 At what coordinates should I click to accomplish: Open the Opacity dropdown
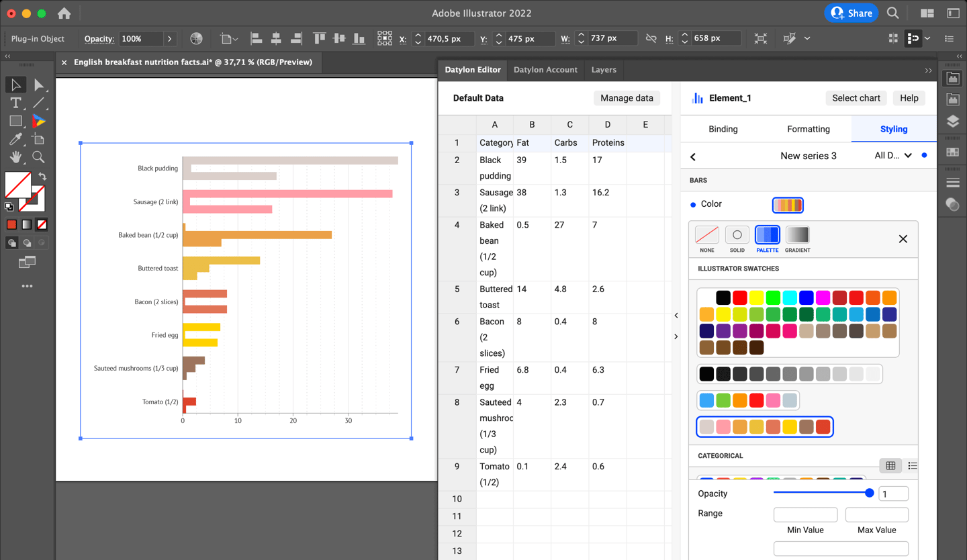[169, 39]
